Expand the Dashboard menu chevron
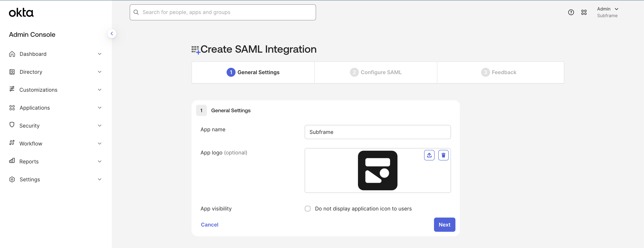 [x=100, y=54]
